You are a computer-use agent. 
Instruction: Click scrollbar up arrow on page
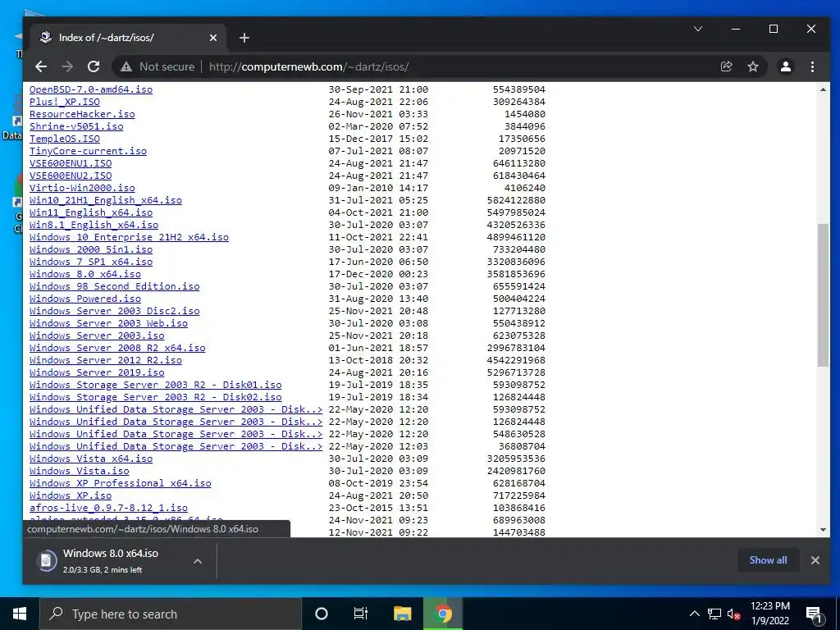[823, 89]
